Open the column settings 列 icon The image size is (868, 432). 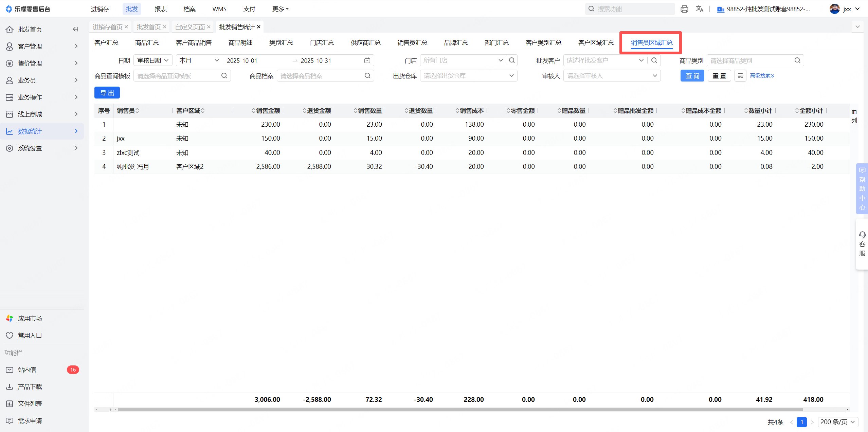[x=854, y=116]
